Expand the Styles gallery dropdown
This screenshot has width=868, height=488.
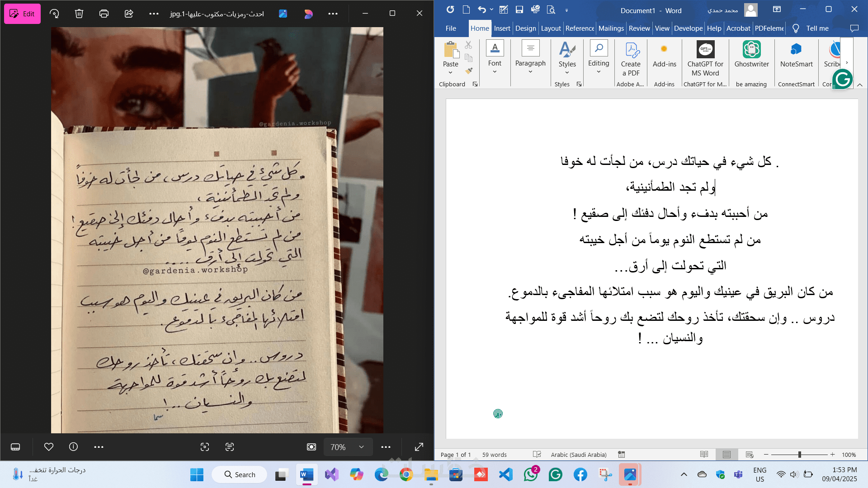click(x=567, y=72)
